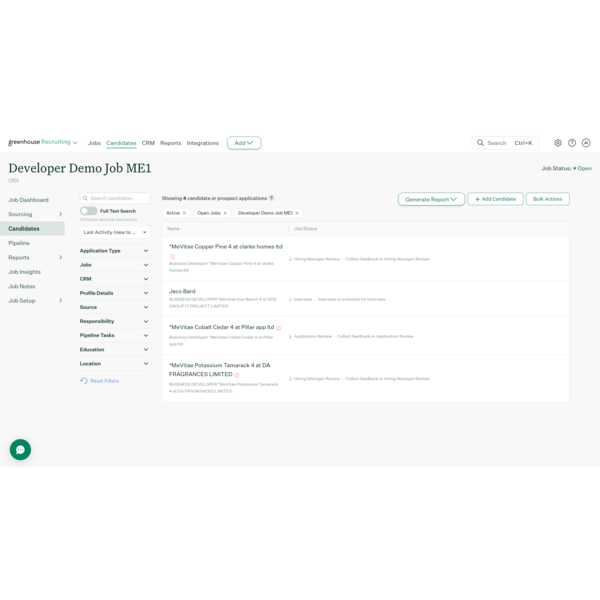Click the Interview stage text for Jaco Bard

click(x=303, y=300)
